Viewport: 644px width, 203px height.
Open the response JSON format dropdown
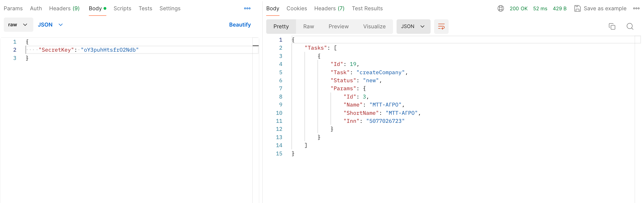(x=413, y=27)
